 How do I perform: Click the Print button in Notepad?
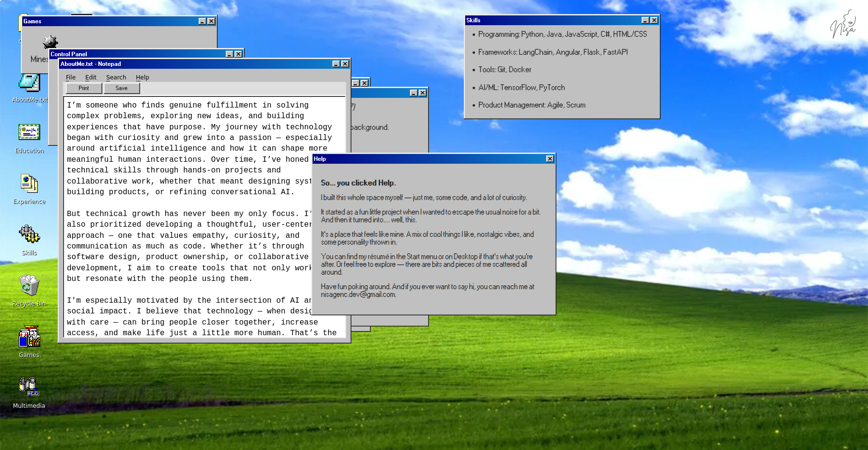(84, 88)
